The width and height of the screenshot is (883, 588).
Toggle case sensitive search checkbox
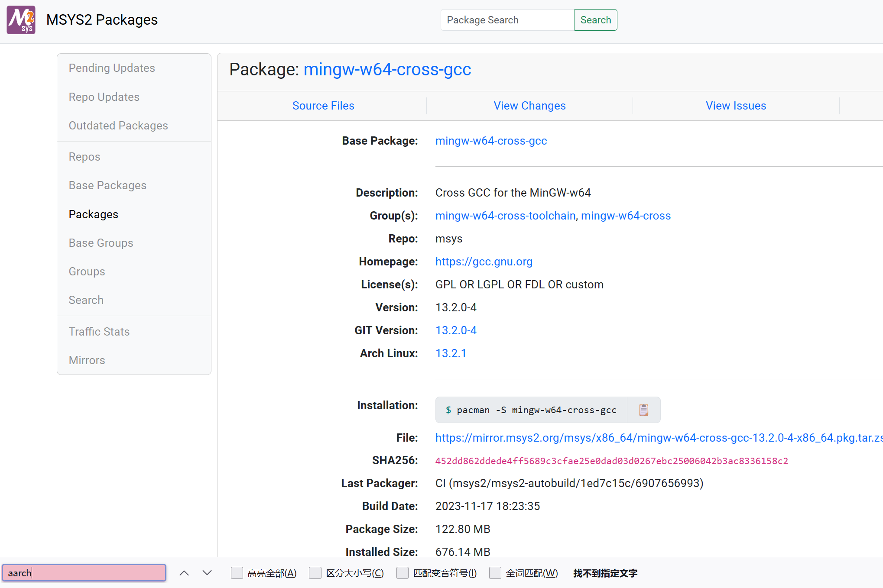pyautogui.click(x=315, y=573)
